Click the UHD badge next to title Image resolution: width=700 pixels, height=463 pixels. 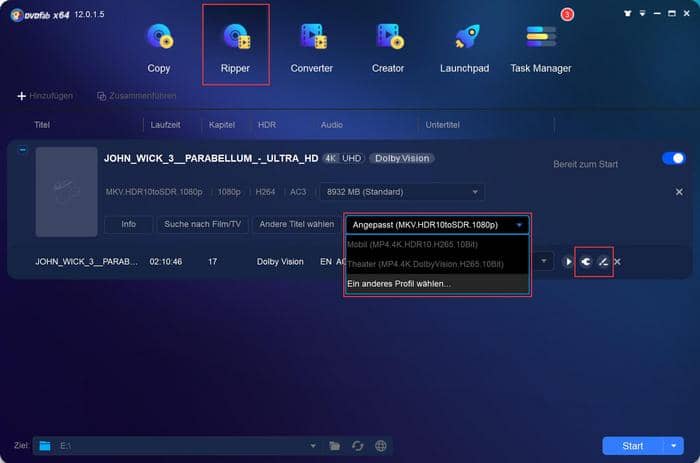click(x=351, y=159)
